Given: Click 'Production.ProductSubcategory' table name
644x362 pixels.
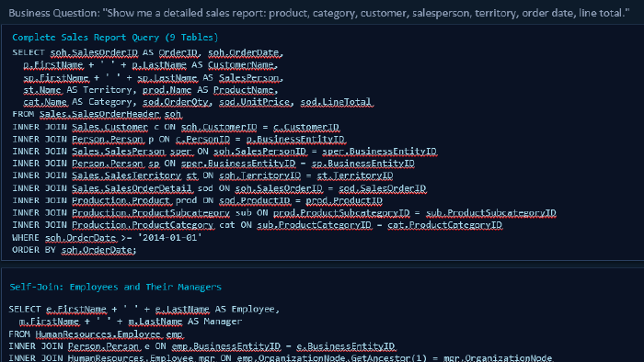Looking at the screenshot, I should click(x=151, y=213).
